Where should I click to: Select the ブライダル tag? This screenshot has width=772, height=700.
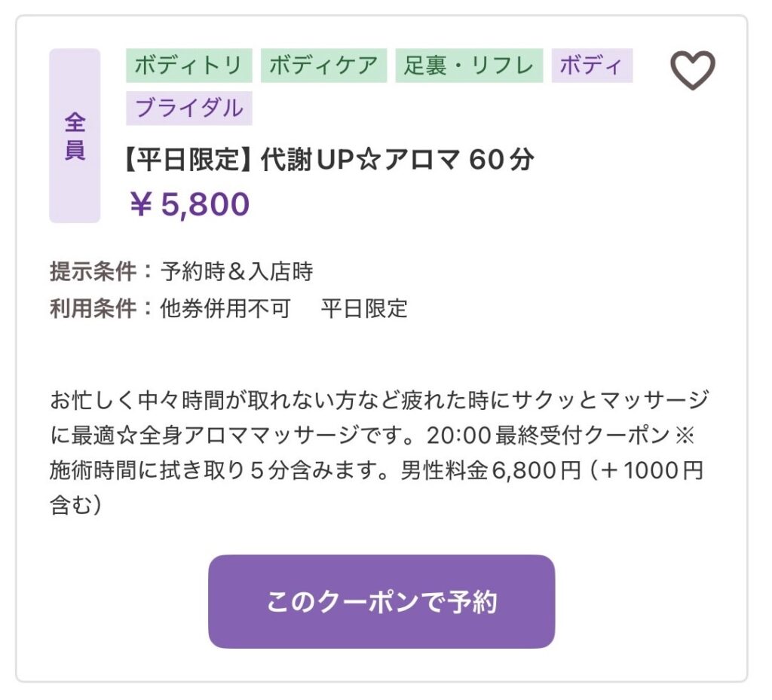point(189,108)
